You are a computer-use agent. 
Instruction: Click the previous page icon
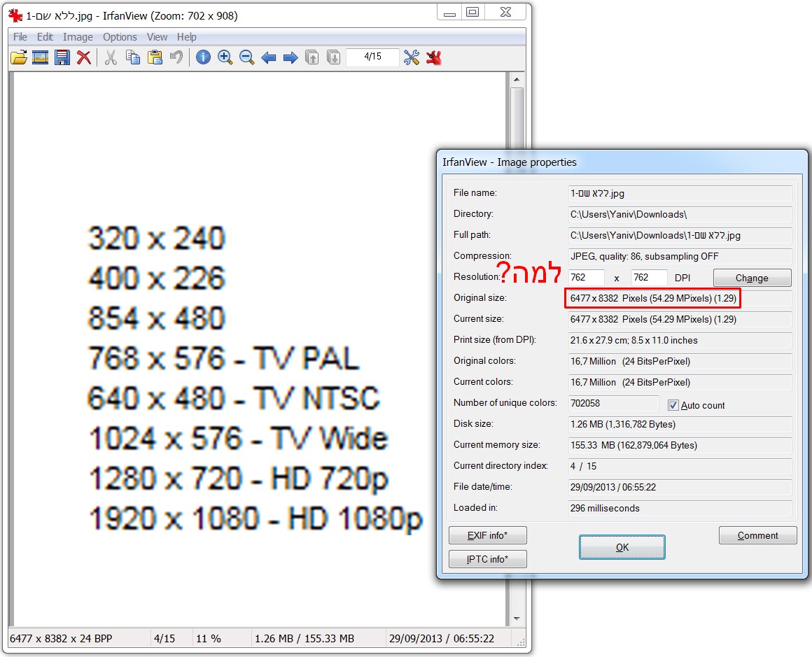311,57
